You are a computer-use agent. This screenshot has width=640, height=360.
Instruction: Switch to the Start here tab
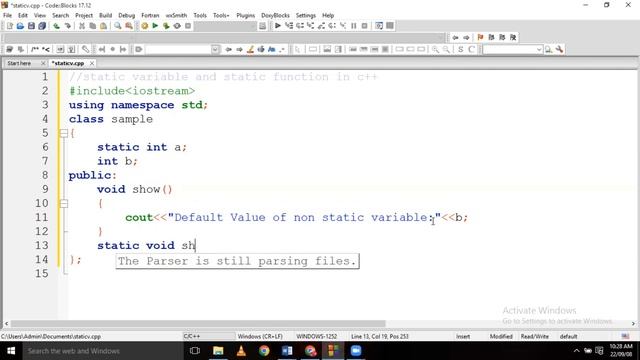click(x=19, y=63)
